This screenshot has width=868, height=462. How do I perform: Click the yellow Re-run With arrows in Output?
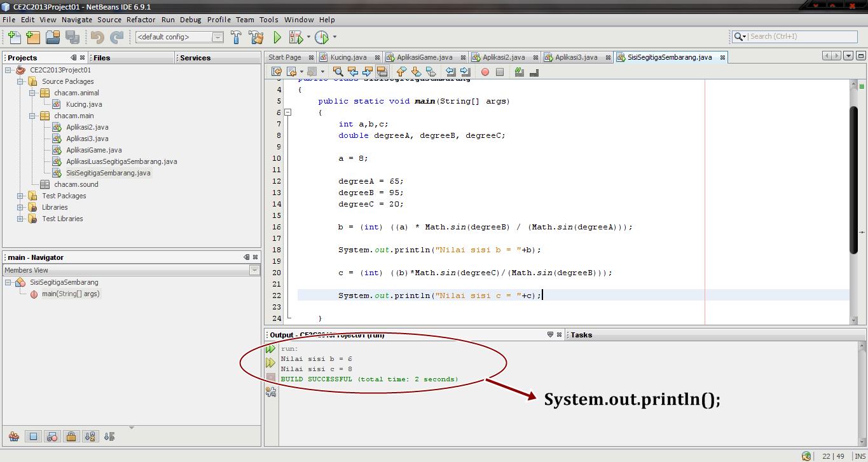tap(271, 363)
